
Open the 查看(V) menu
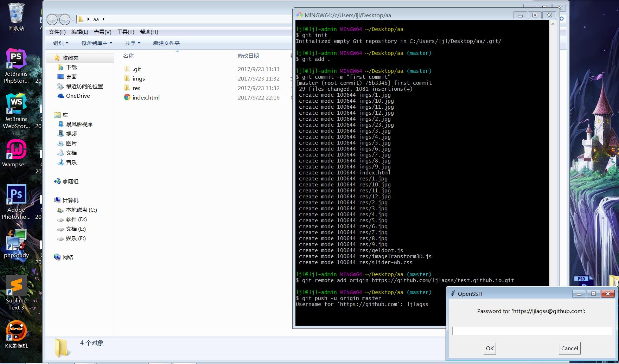coord(103,32)
